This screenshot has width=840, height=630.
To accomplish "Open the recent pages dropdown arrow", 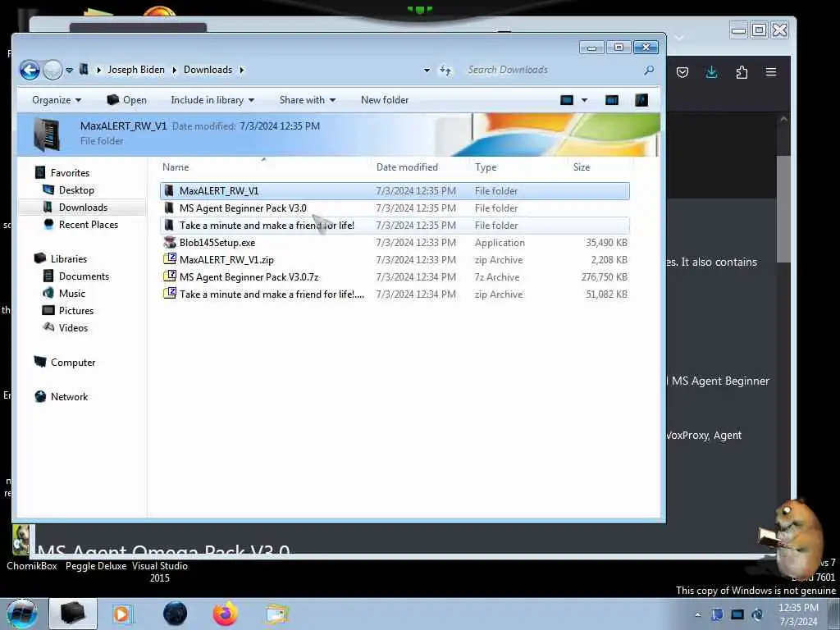I will click(x=69, y=71).
